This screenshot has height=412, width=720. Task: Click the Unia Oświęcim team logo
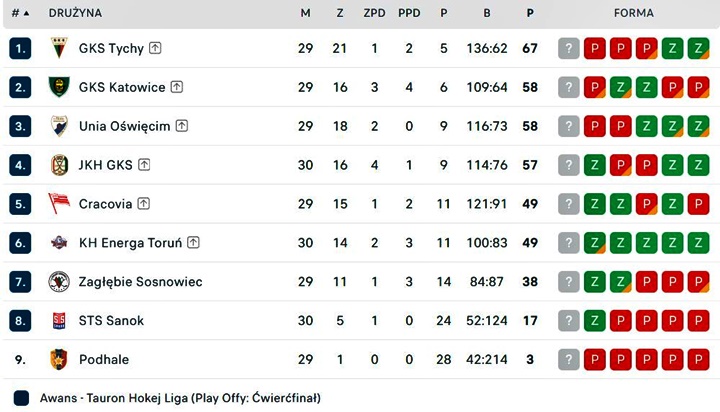point(59,126)
